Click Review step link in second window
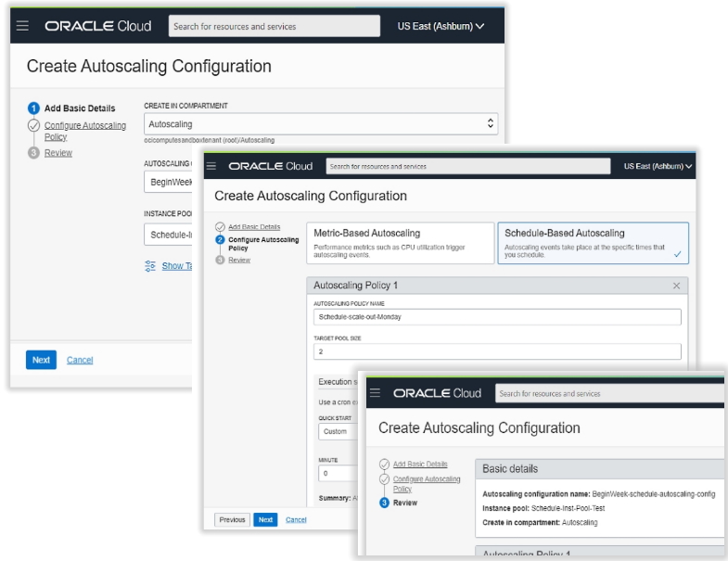The width and height of the screenshot is (728, 561). pos(239,260)
